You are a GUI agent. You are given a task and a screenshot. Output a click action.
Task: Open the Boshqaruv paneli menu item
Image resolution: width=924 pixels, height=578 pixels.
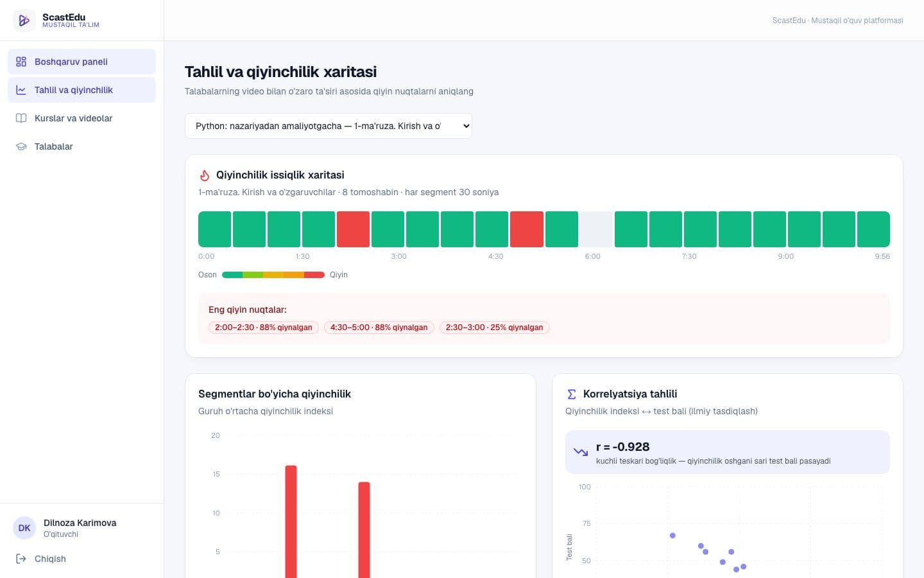pos(81,62)
